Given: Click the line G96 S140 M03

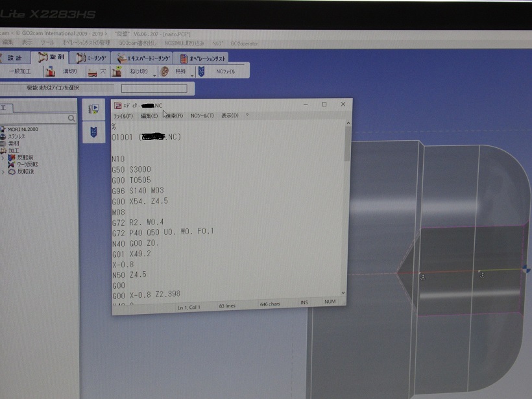Looking at the screenshot, I should (x=138, y=191).
